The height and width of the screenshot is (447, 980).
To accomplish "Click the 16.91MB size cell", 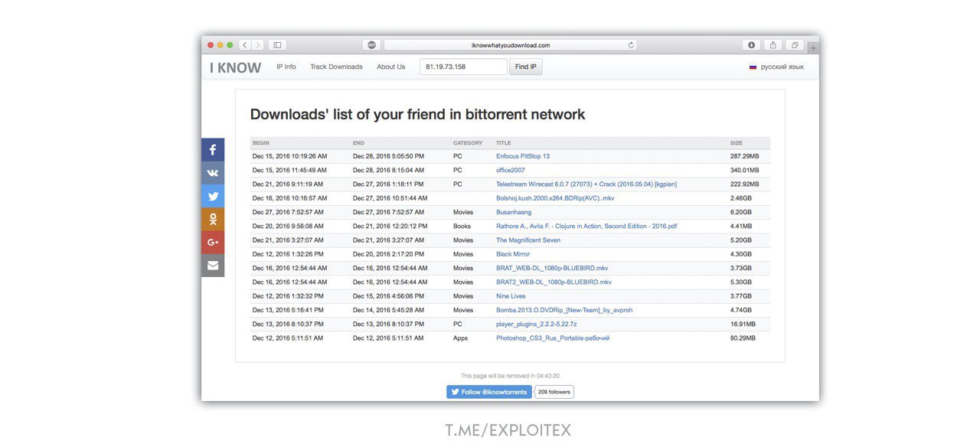I will click(743, 324).
